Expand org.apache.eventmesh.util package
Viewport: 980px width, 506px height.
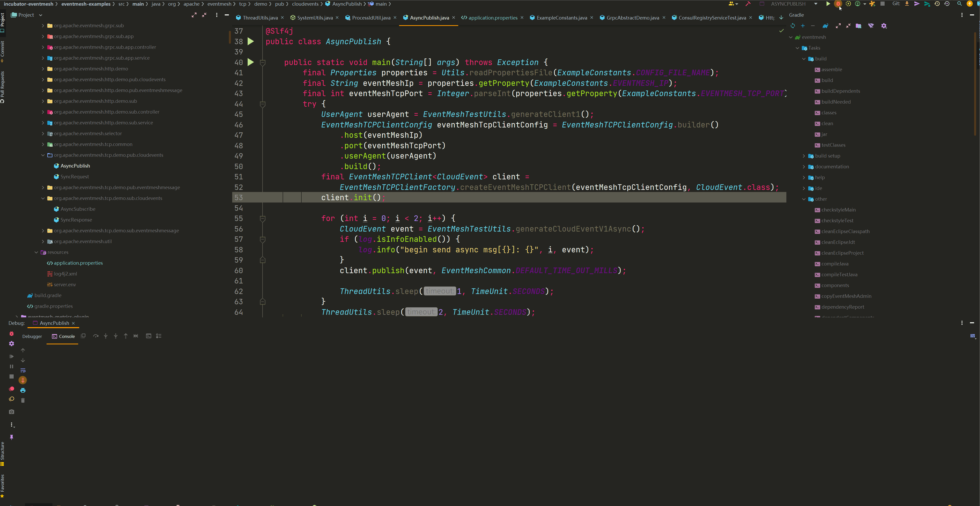click(x=43, y=241)
